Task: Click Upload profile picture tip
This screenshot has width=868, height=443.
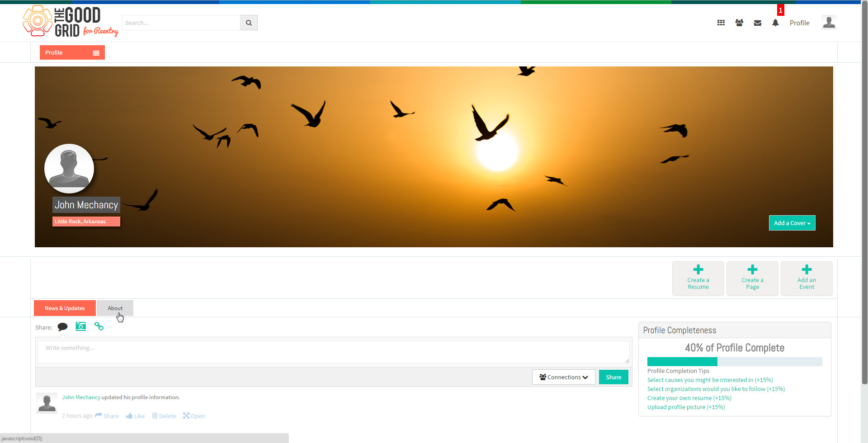Action: (686, 407)
